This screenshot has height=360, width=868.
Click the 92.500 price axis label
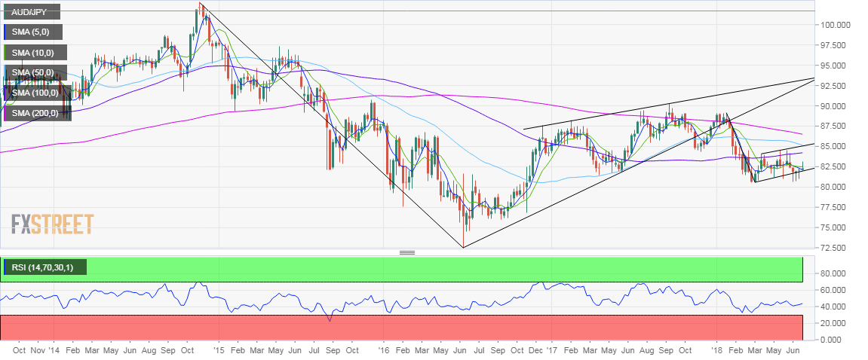point(835,86)
